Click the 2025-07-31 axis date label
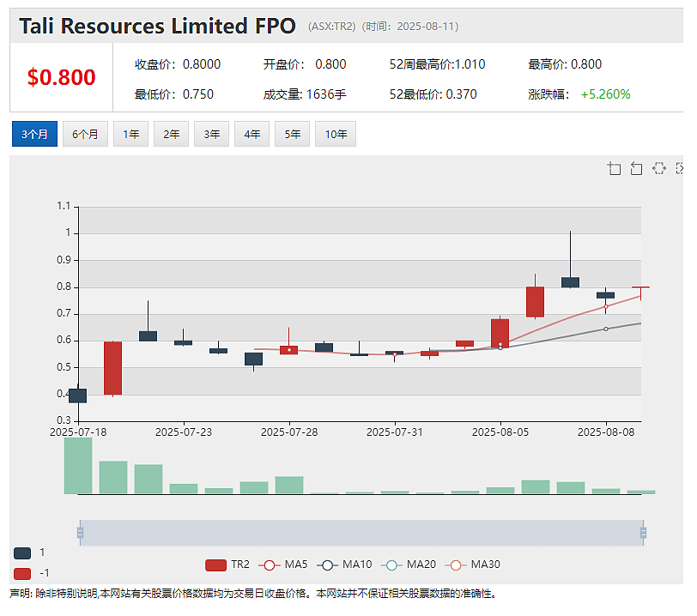The height and width of the screenshot is (616, 697). point(395,432)
